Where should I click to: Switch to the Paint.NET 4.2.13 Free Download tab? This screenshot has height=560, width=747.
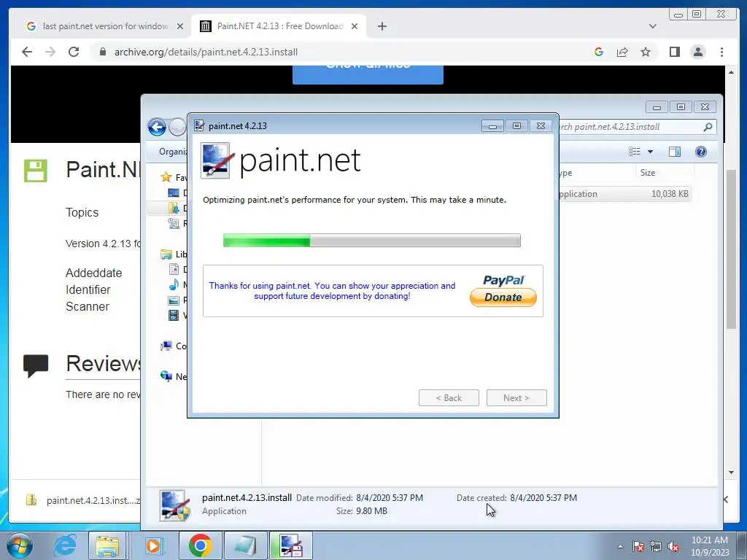[279, 26]
